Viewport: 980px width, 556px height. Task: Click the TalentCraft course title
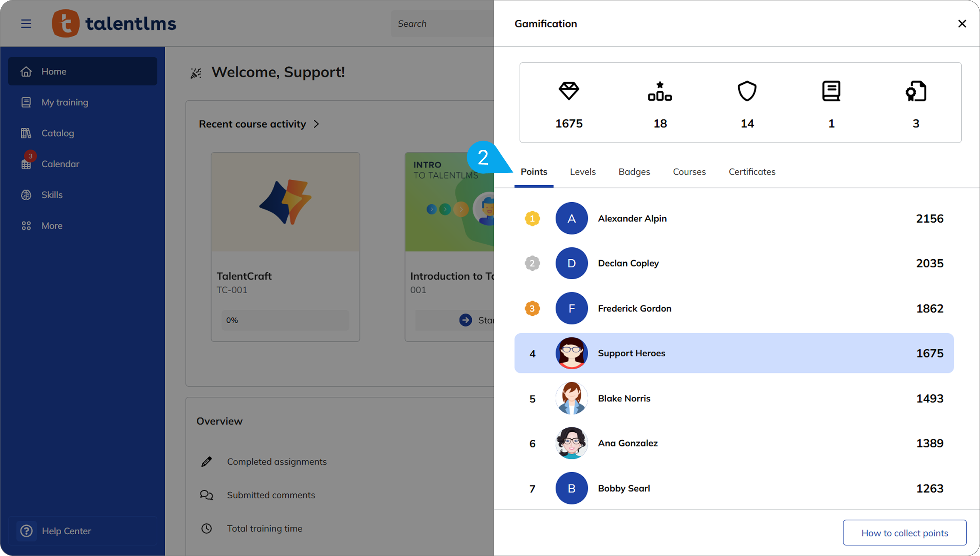pyautogui.click(x=244, y=276)
